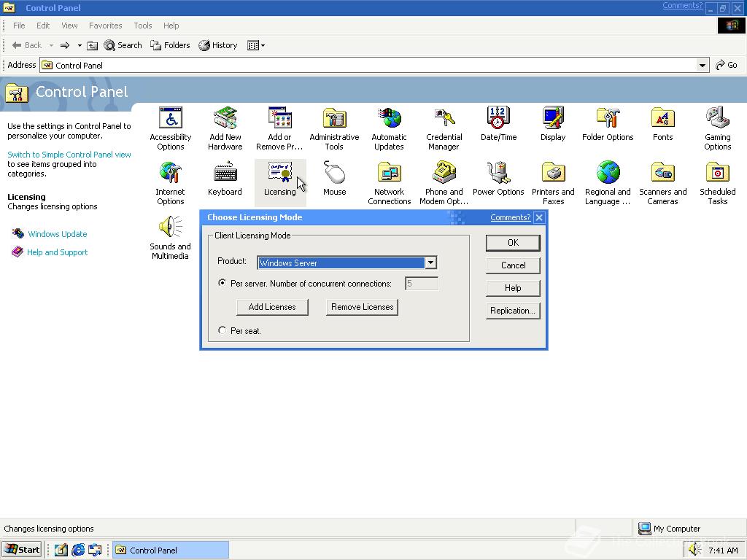Viewport: 747px width, 560px height.
Task: Click the Back toolbar button
Action: click(27, 45)
